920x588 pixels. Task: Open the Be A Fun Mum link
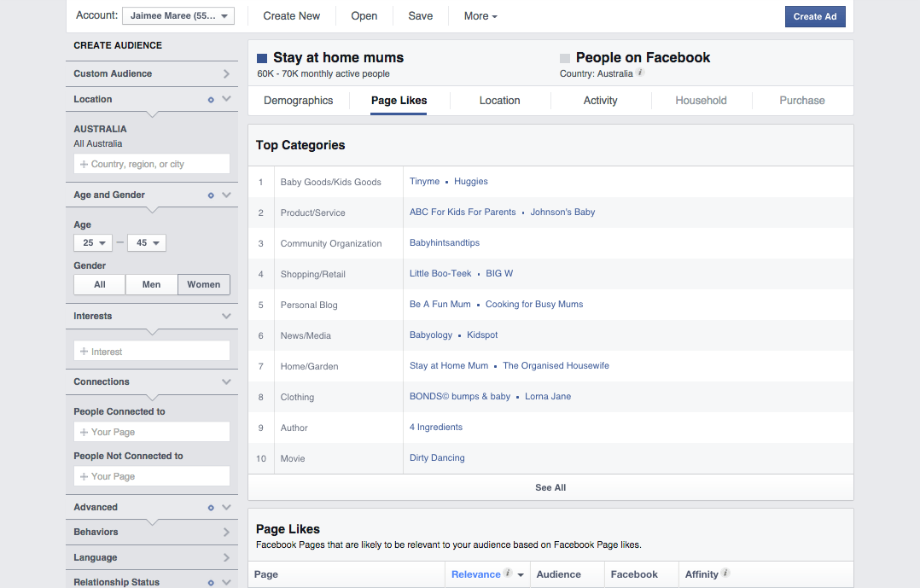tap(440, 304)
